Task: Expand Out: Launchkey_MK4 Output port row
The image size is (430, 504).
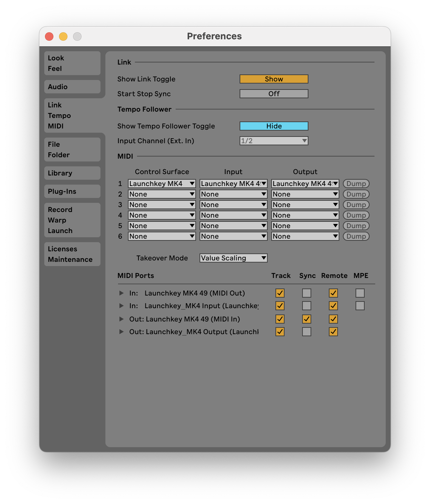Action: (122, 332)
